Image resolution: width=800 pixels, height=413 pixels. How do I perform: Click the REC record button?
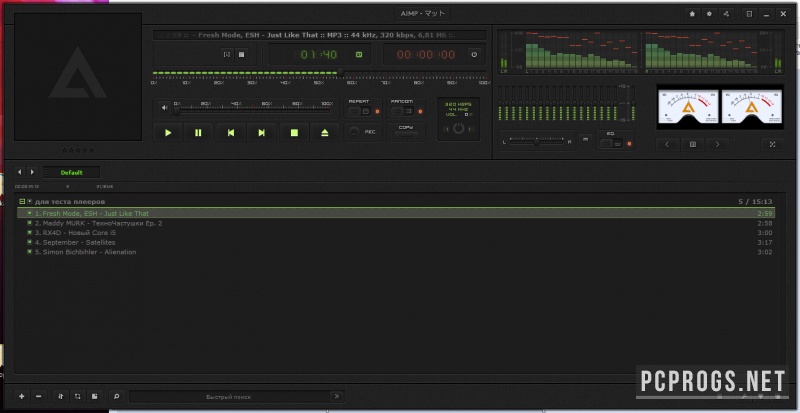354,132
